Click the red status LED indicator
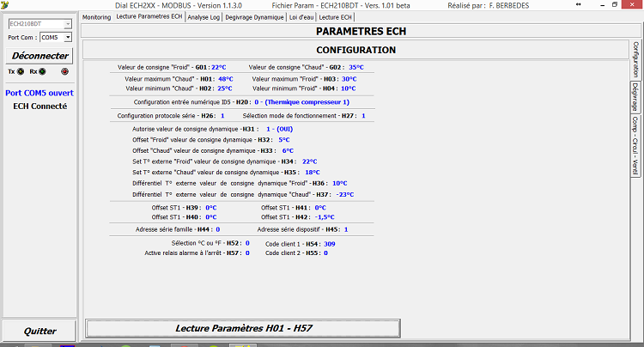 [64, 72]
